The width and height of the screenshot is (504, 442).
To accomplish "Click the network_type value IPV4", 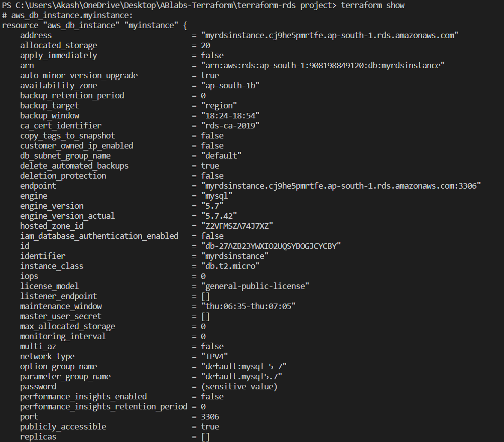I will pyautogui.click(x=214, y=357).
